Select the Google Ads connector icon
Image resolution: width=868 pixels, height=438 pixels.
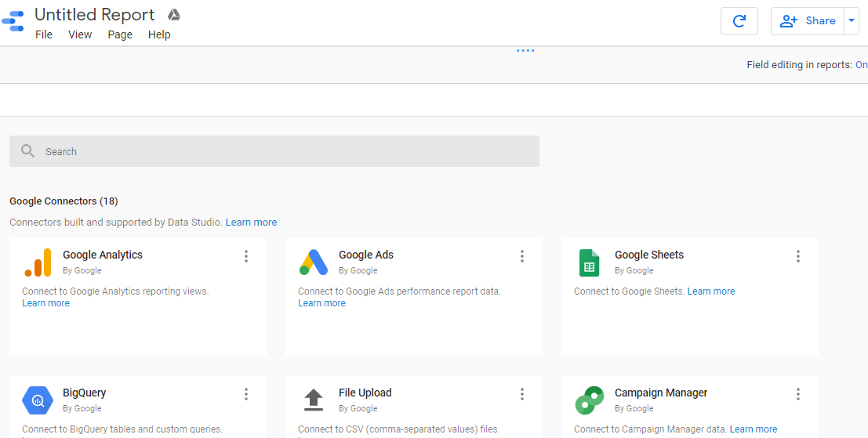(314, 262)
